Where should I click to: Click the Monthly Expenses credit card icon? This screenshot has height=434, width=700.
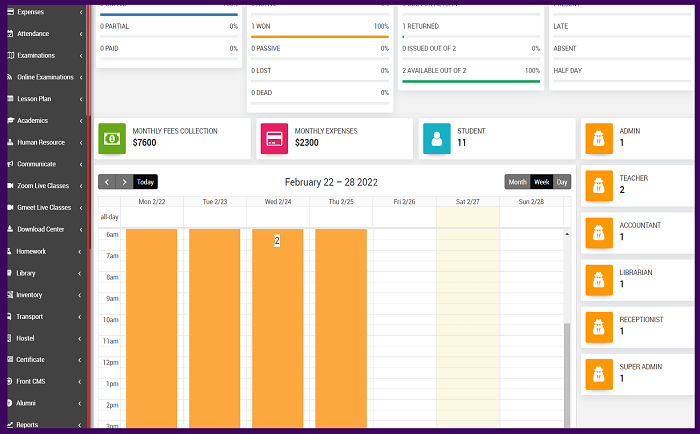[x=274, y=138]
